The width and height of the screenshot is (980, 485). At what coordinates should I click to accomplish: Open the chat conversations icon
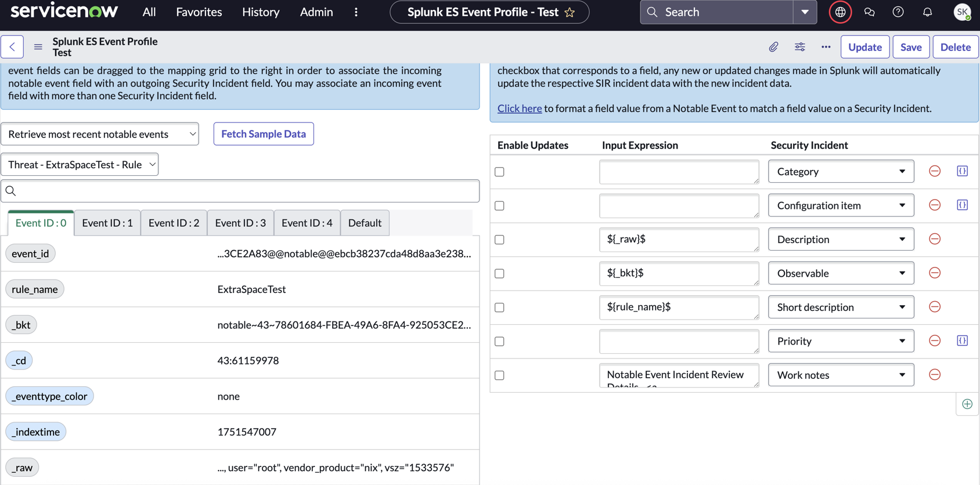click(x=869, y=12)
